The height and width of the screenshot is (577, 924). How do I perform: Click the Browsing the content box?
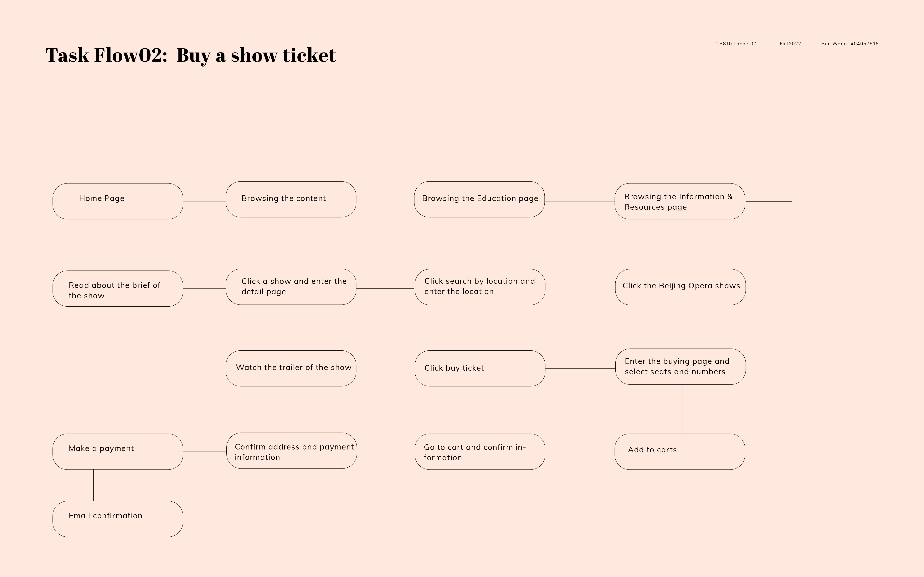(291, 199)
